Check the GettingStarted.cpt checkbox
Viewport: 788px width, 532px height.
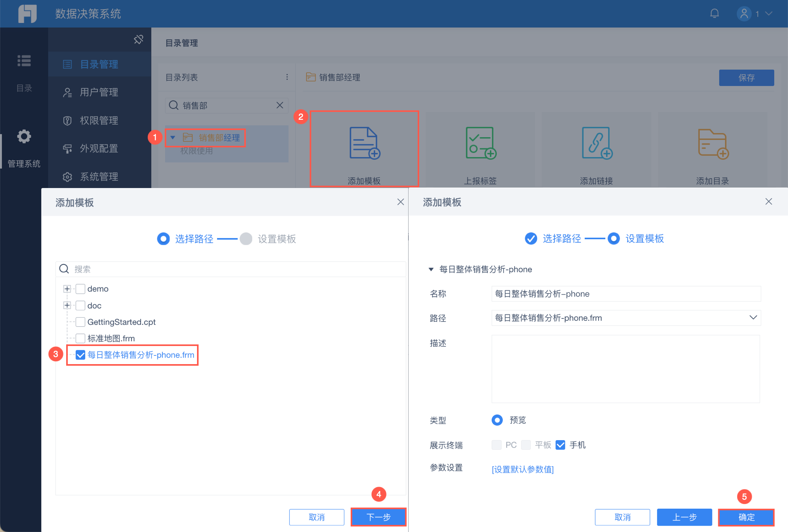click(x=80, y=322)
